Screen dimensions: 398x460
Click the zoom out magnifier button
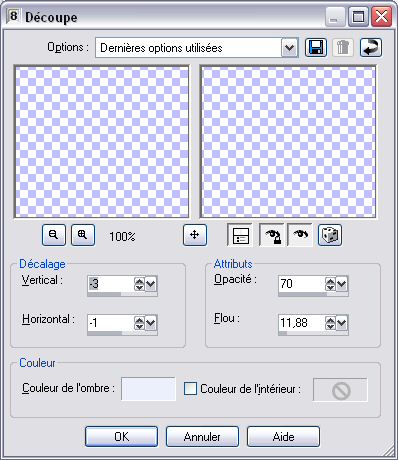(x=54, y=235)
